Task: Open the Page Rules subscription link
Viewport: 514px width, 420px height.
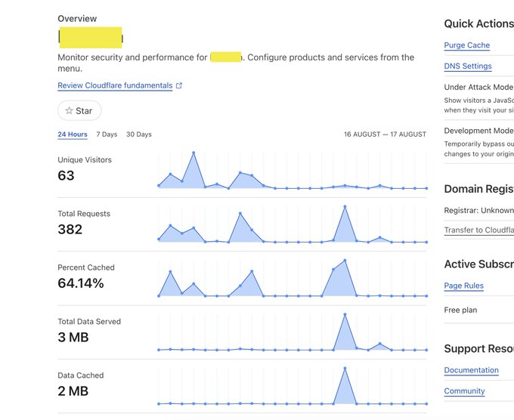Action: (x=463, y=286)
